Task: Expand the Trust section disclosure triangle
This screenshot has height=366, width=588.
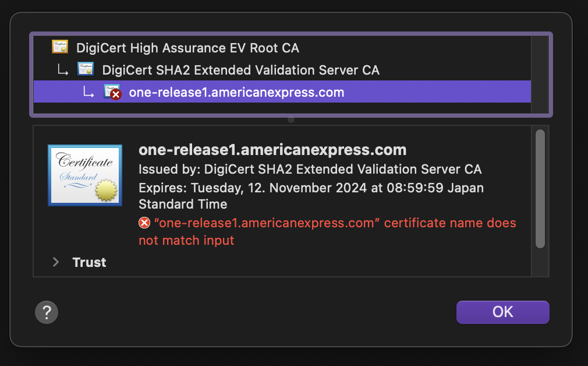Action: [56, 262]
